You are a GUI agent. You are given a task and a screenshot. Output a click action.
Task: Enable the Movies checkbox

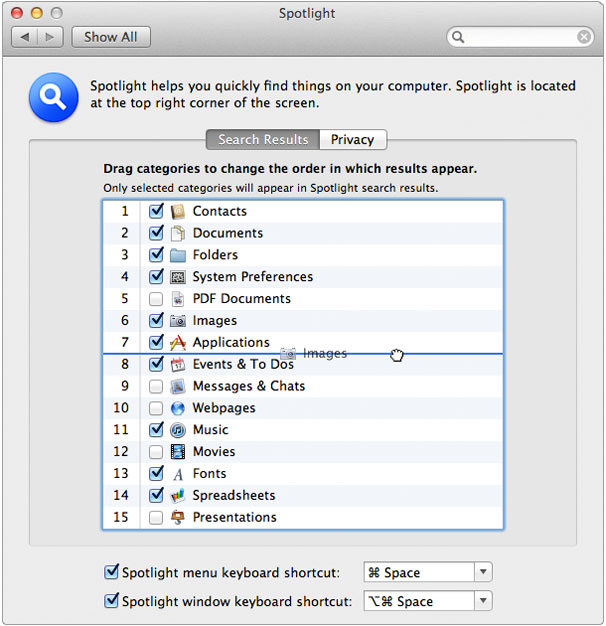point(156,452)
